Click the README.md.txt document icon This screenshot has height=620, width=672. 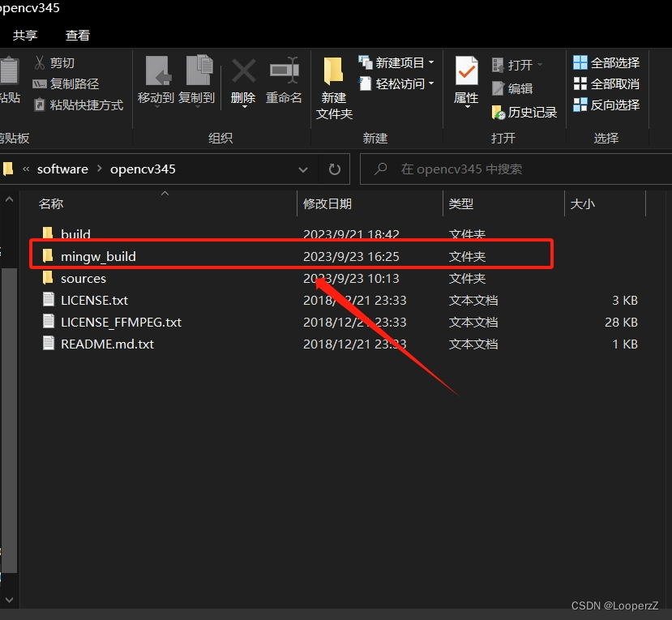(x=49, y=343)
